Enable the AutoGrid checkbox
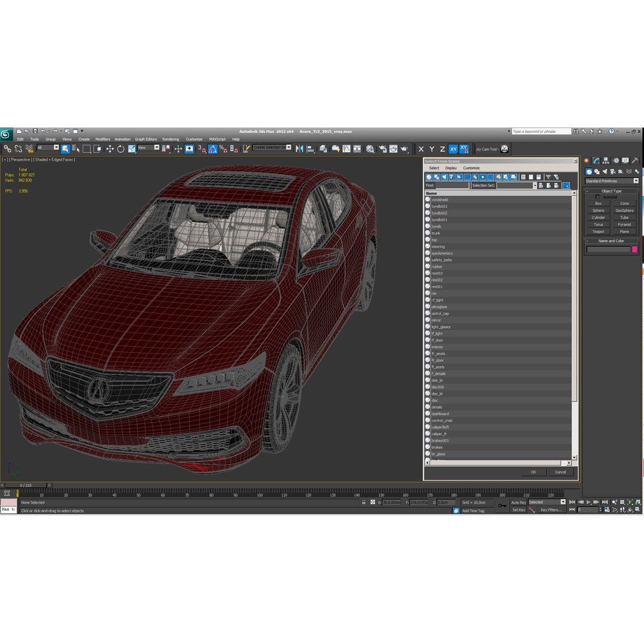644x644 pixels. (597, 197)
